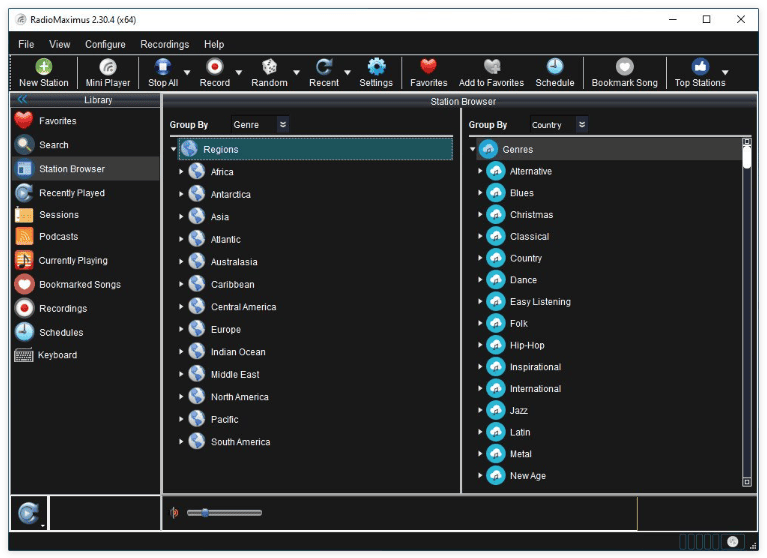This screenshot has height=558, width=767.
Task: Collapse the Genres tree node
Action: pyautogui.click(x=472, y=149)
